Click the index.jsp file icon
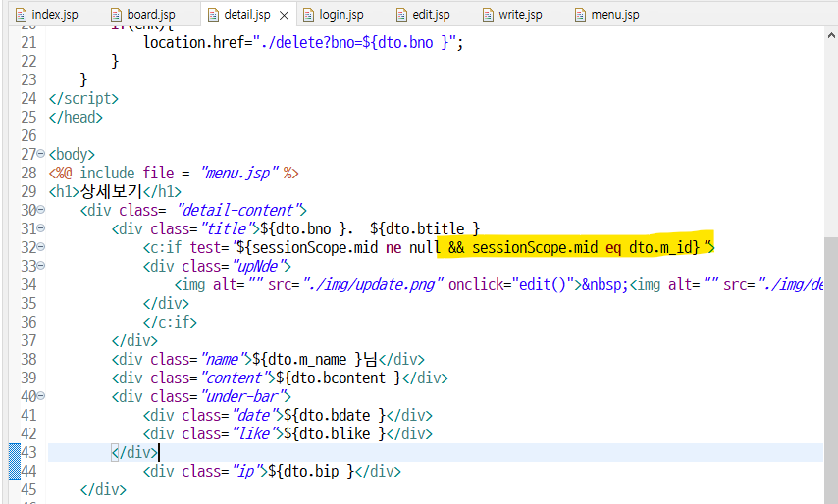 [x=21, y=15]
